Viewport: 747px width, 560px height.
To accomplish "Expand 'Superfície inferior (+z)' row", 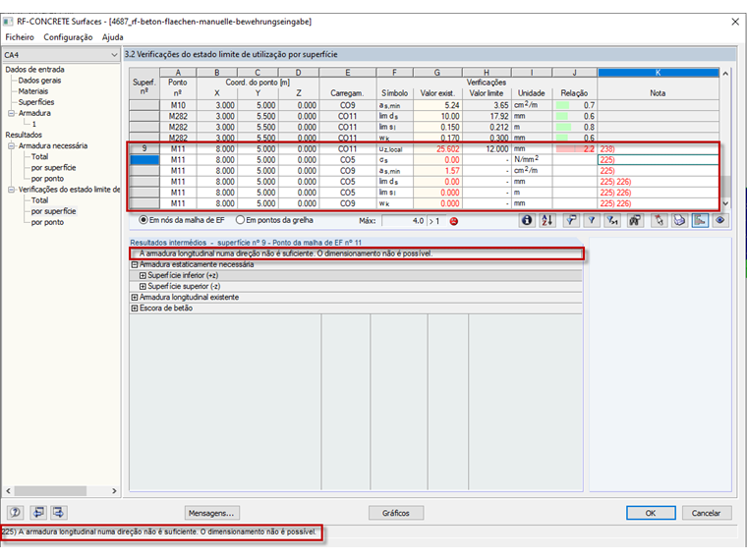I will tap(143, 275).
